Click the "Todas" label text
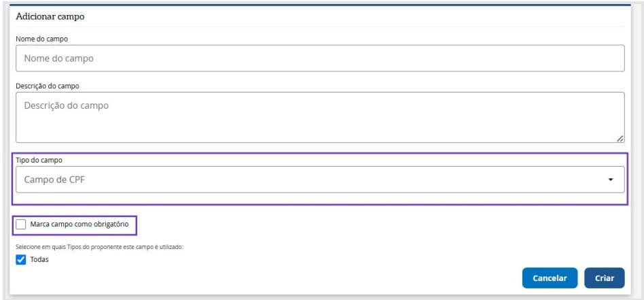The width and height of the screenshot is (644, 300). (39, 259)
